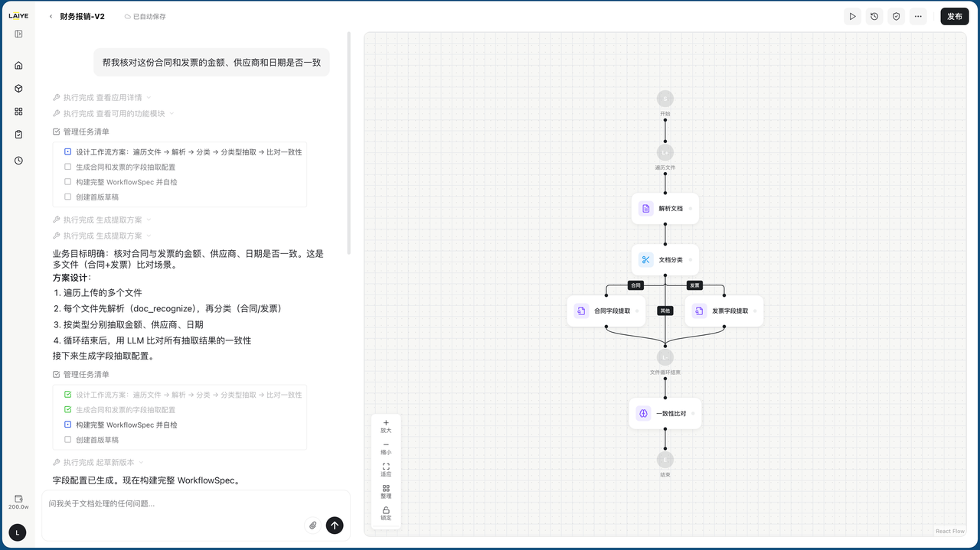Expand 执行完成 查看应用详情 step
The height and width of the screenshot is (550, 980).
pos(102,97)
